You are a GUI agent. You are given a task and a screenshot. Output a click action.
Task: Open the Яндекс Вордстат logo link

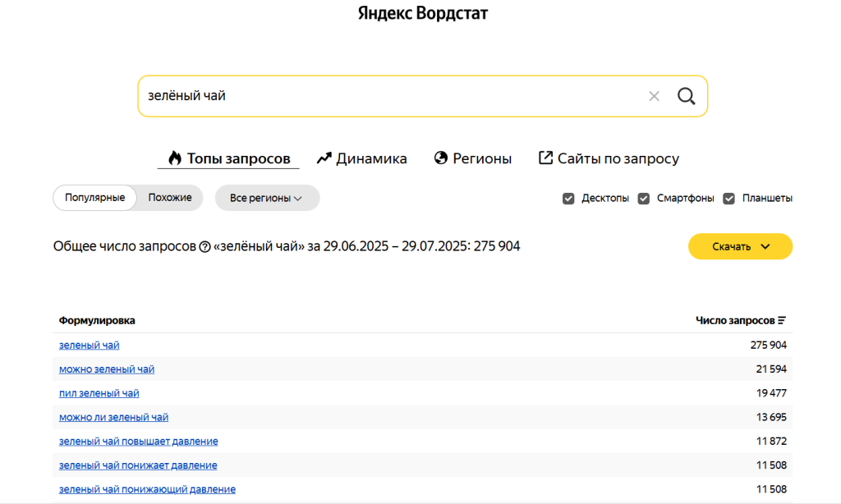422,14
